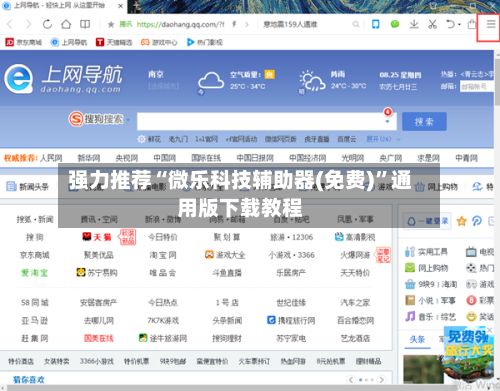Select the 网上购物 tab with basket icon
Screen dimensions: 500x391
click(436, 187)
